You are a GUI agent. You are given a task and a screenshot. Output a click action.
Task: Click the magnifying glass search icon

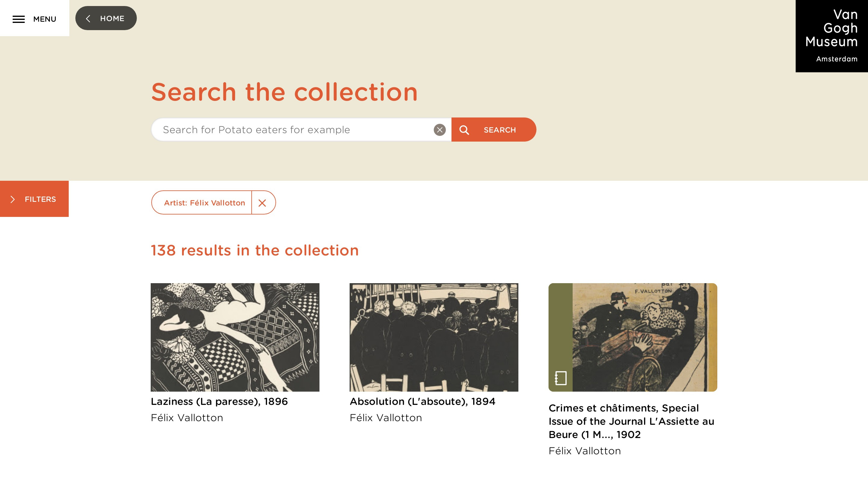(x=464, y=130)
